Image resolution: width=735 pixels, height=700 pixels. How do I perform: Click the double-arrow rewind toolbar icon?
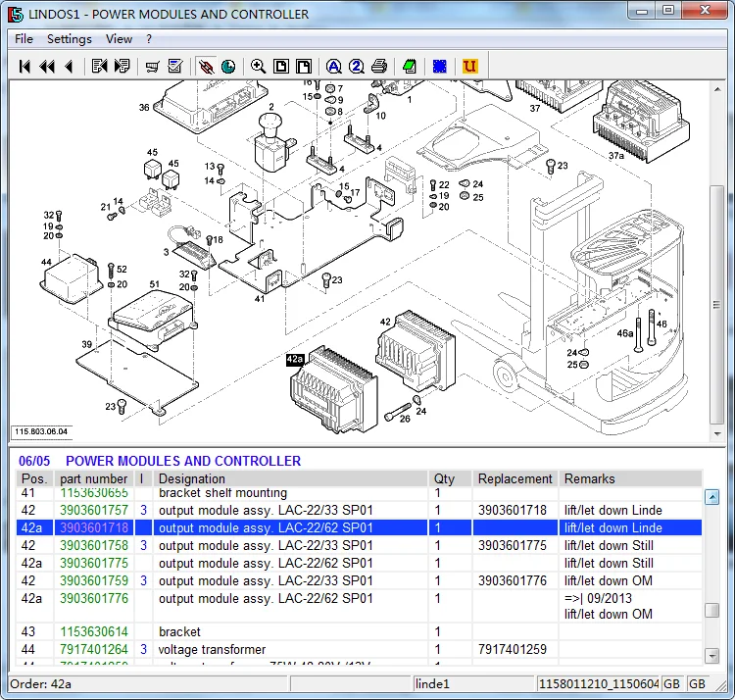click(x=47, y=67)
